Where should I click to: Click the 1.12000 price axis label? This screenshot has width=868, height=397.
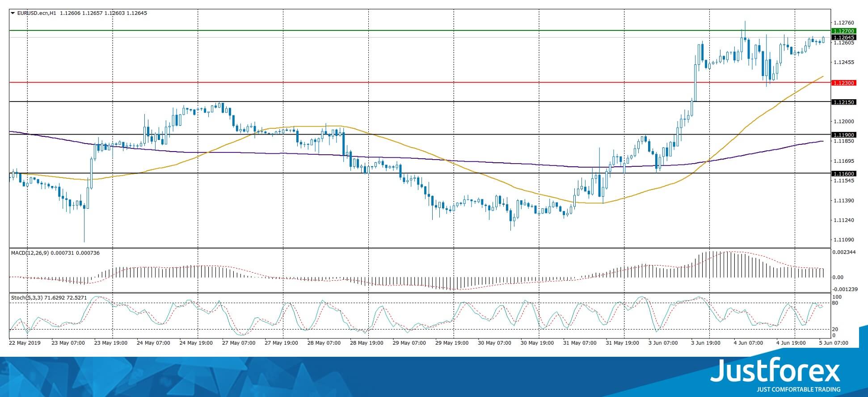(x=844, y=121)
